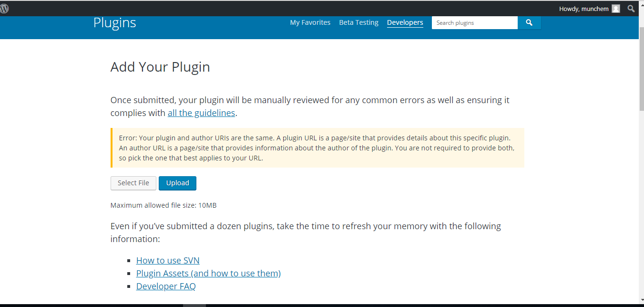
Task: Open the munchem user avatar
Action: 616,9
